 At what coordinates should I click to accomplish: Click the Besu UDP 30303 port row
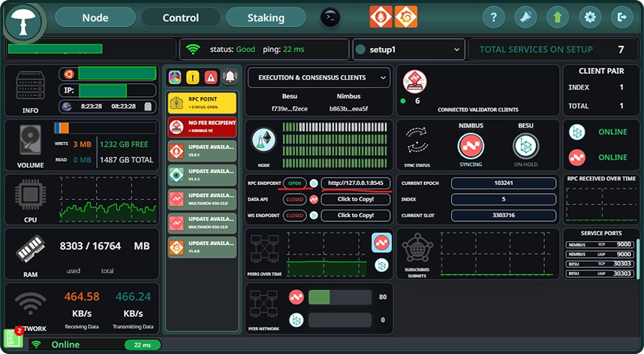pyautogui.click(x=599, y=274)
